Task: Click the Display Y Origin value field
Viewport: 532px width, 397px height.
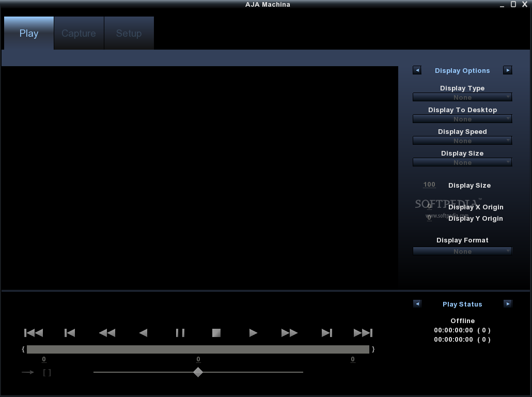Action: 429,218
